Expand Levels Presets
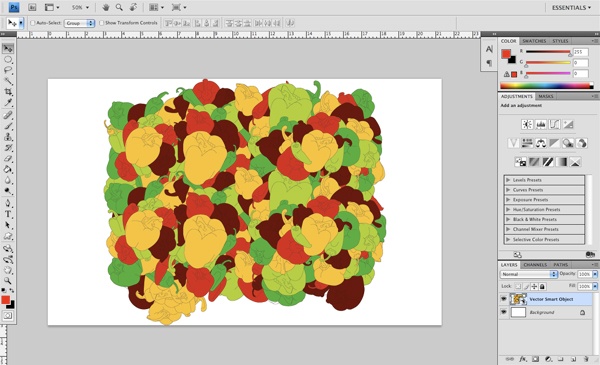The width and height of the screenshot is (600, 365). (x=508, y=179)
